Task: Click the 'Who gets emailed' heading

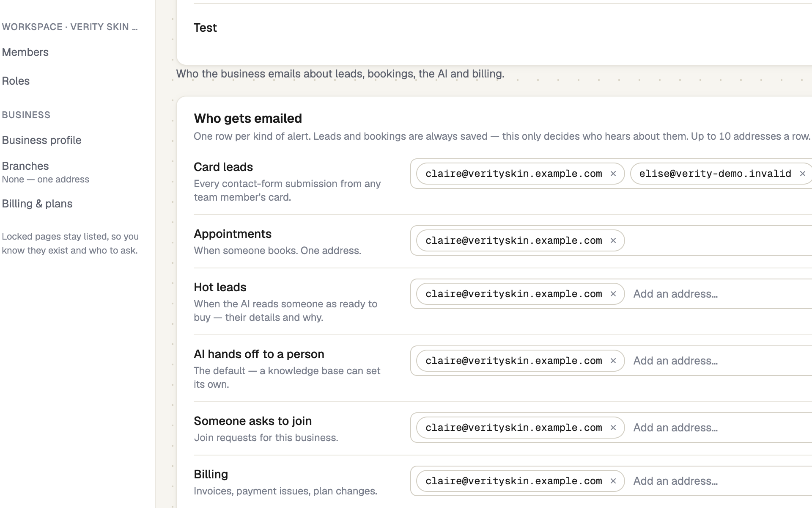Action: pyautogui.click(x=248, y=119)
